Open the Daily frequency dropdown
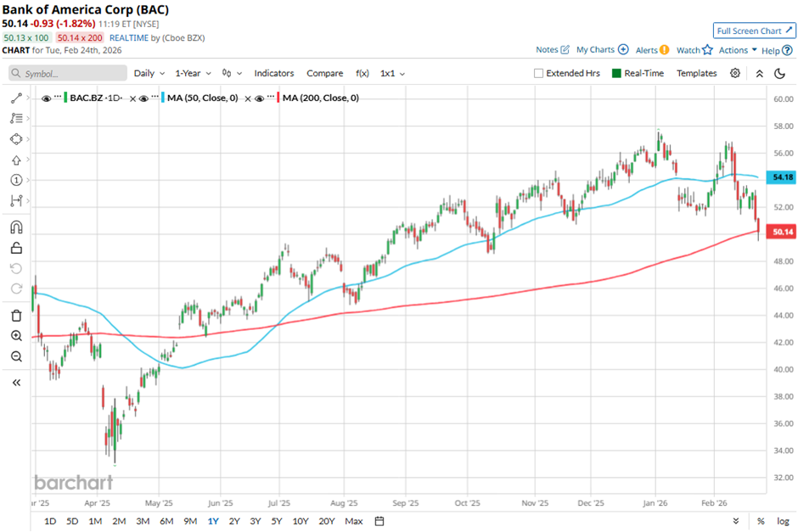798x532 pixels. (x=149, y=73)
